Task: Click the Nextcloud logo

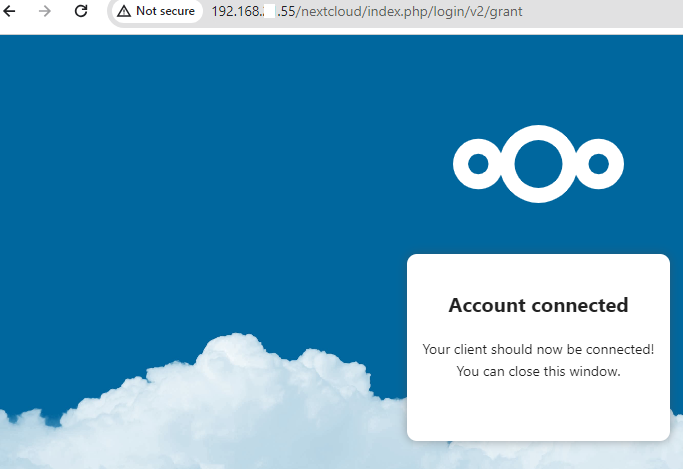Action: (538, 164)
